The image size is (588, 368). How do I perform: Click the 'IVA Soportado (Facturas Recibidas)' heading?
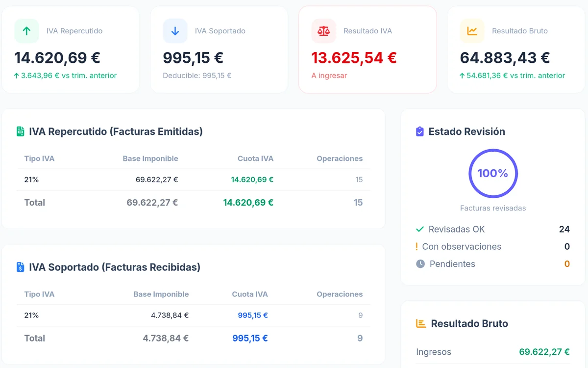coord(115,267)
